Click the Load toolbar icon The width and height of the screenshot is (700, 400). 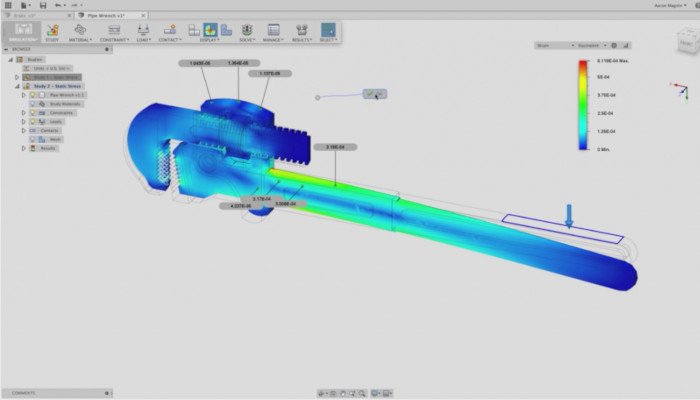pyautogui.click(x=143, y=30)
